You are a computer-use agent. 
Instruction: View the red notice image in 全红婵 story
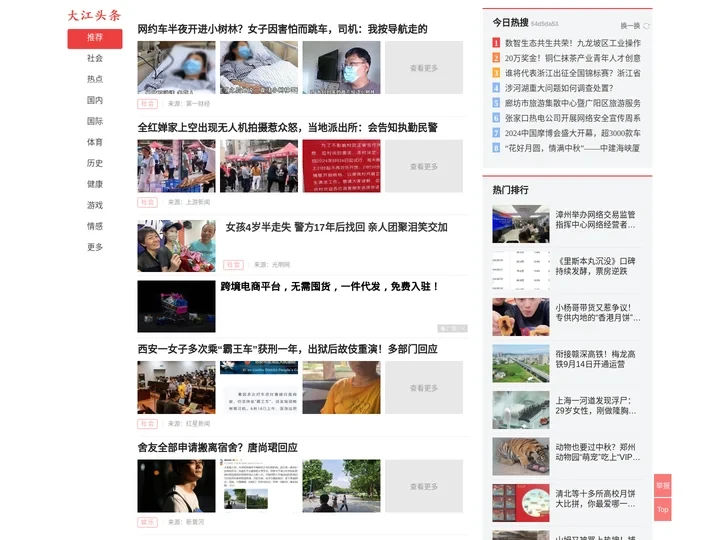341,166
